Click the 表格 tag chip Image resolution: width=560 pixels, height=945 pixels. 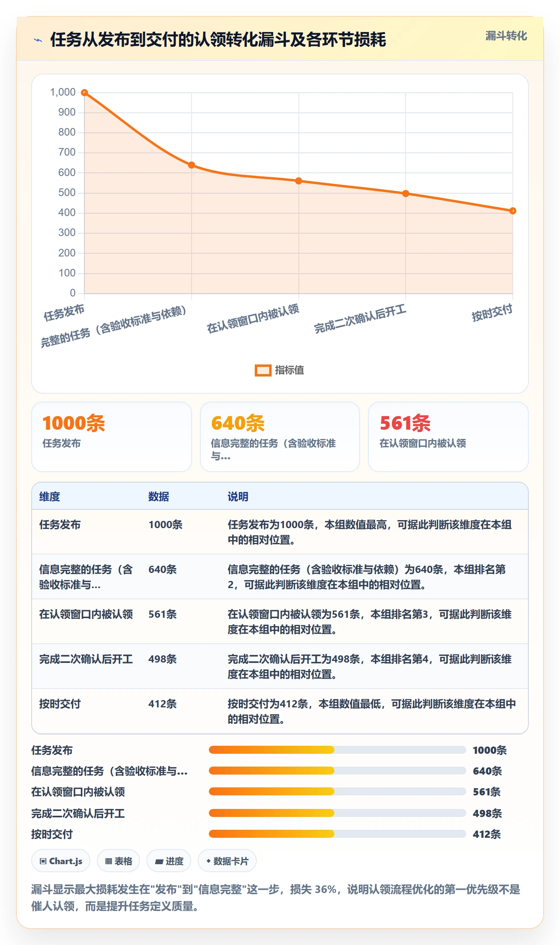click(x=118, y=861)
